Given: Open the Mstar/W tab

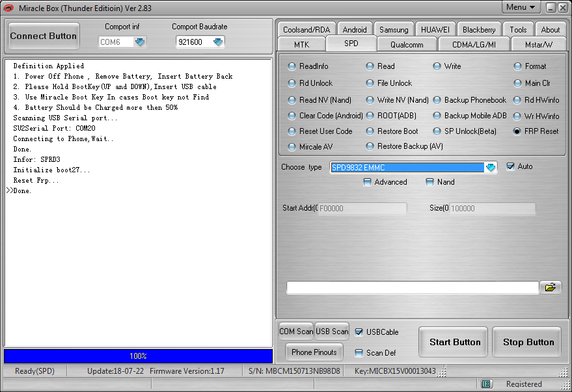Looking at the screenshot, I should tap(539, 44).
